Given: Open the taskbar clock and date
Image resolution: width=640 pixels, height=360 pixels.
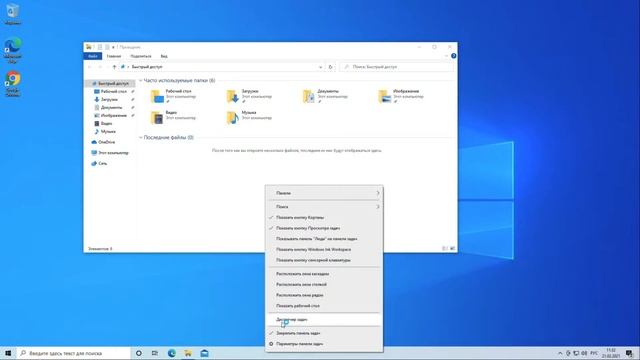Looking at the screenshot, I should pyautogui.click(x=611, y=353).
